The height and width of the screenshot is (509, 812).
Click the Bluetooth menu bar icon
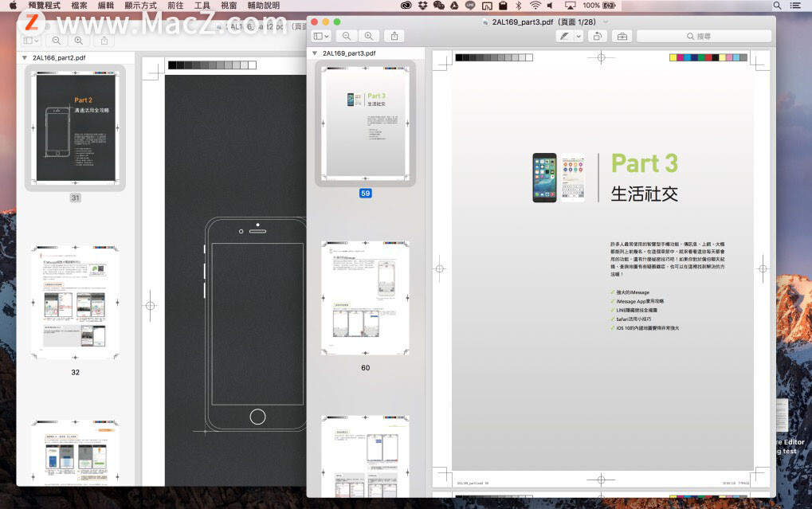(x=519, y=6)
